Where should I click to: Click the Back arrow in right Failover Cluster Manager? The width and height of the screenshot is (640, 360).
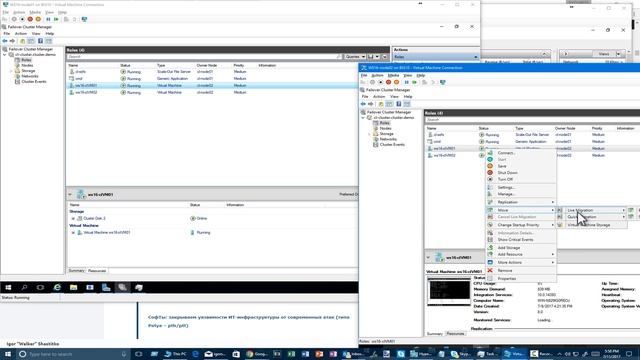tap(363, 104)
